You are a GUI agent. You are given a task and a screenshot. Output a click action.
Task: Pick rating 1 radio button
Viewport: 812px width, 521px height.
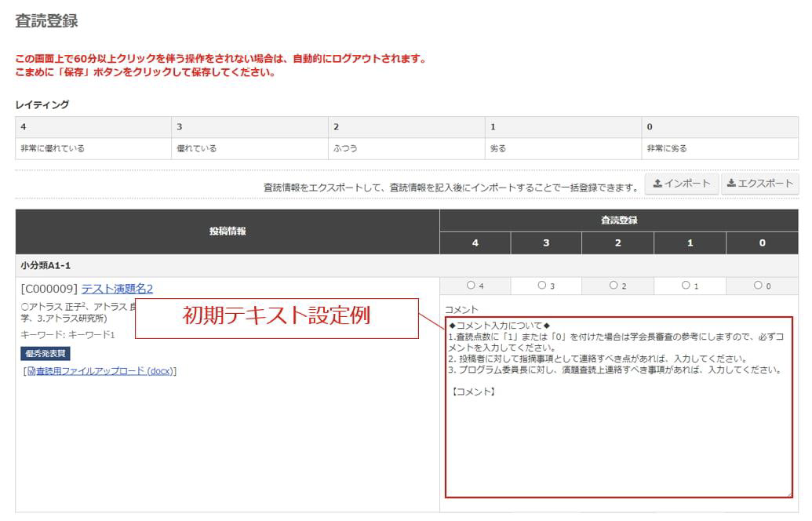click(686, 286)
